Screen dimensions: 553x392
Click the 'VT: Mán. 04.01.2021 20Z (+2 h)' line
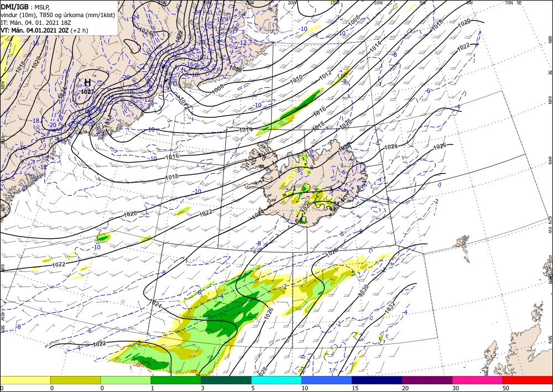[44, 30]
